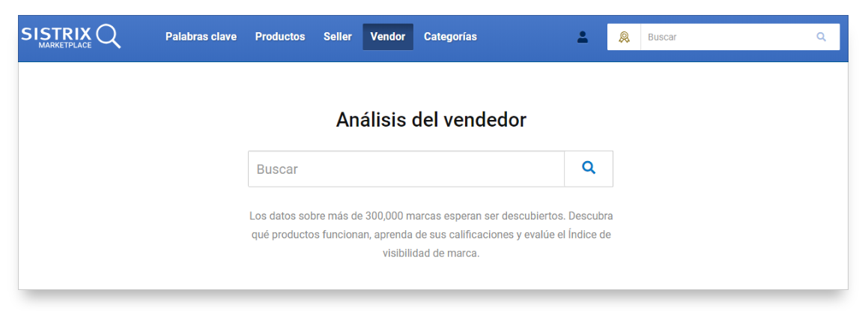Click into the large Buscar vendor input

(406, 169)
